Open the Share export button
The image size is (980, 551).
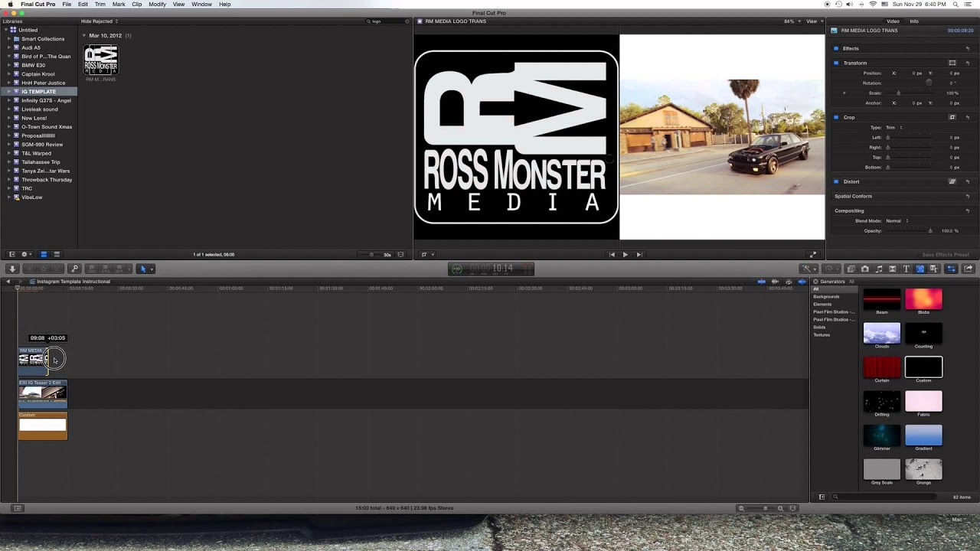click(969, 269)
